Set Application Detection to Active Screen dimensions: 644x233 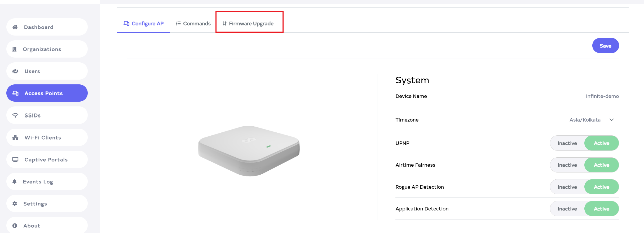click(x=601, y=209)
